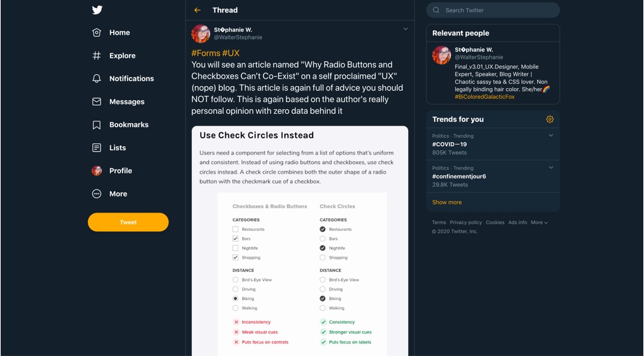Expand the footer More menu
Screen dimensions: 644x356
point(539,223)
